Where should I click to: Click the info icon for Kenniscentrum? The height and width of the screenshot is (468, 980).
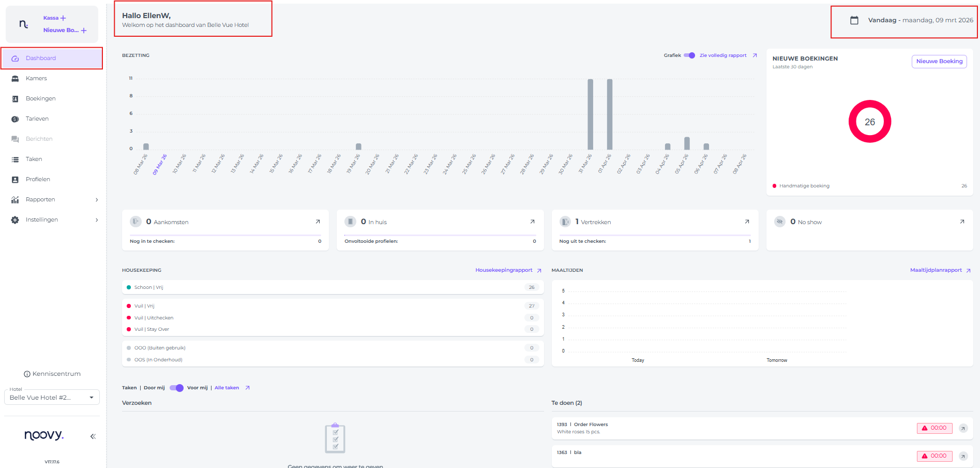coord(27,374)
